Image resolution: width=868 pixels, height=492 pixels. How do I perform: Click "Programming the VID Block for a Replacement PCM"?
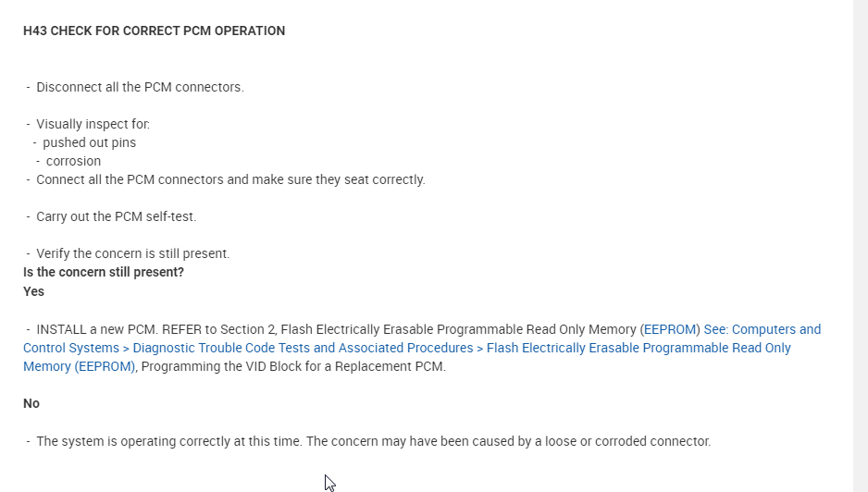pos(294,366)
